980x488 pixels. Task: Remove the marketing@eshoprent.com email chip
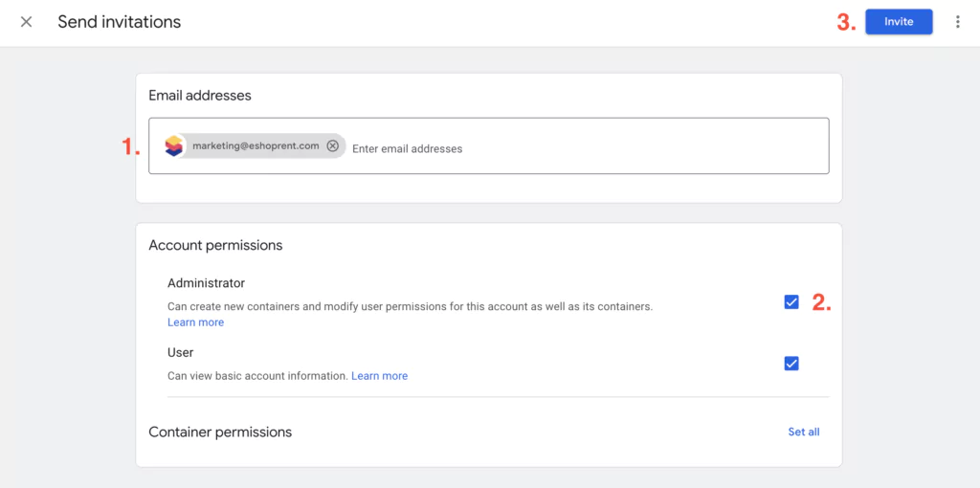pyautogui.click(x=332, y=146)
